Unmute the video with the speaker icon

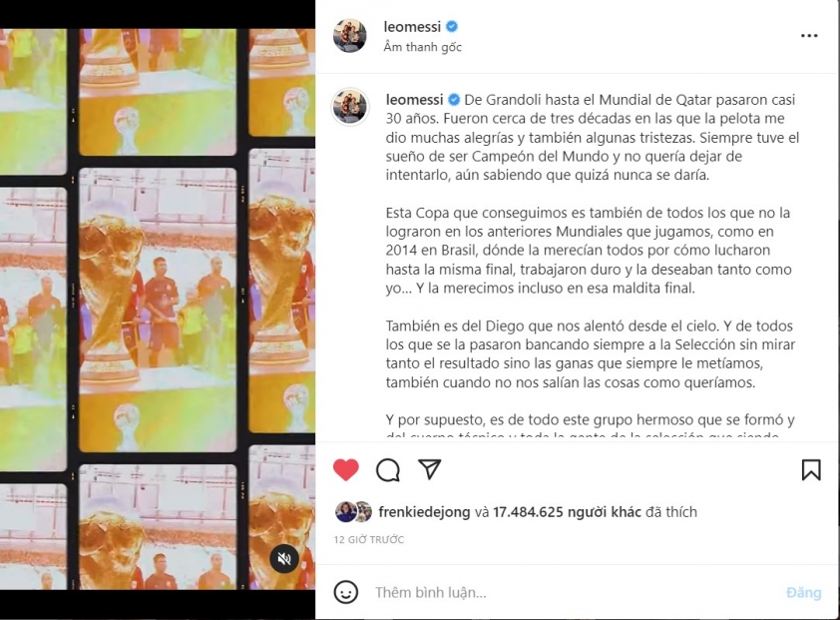[284, 559]
